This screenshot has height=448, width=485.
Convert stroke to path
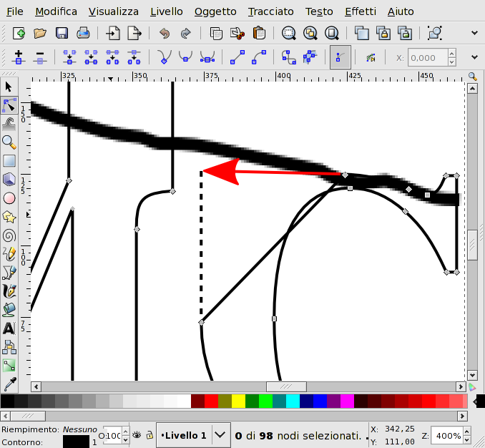pos(310,57)
